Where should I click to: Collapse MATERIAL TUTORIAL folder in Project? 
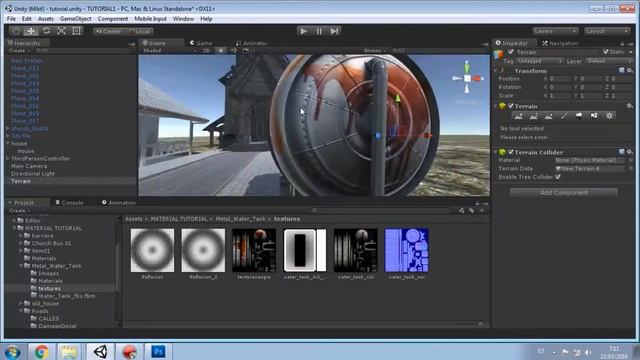click(x=14, y=228)
